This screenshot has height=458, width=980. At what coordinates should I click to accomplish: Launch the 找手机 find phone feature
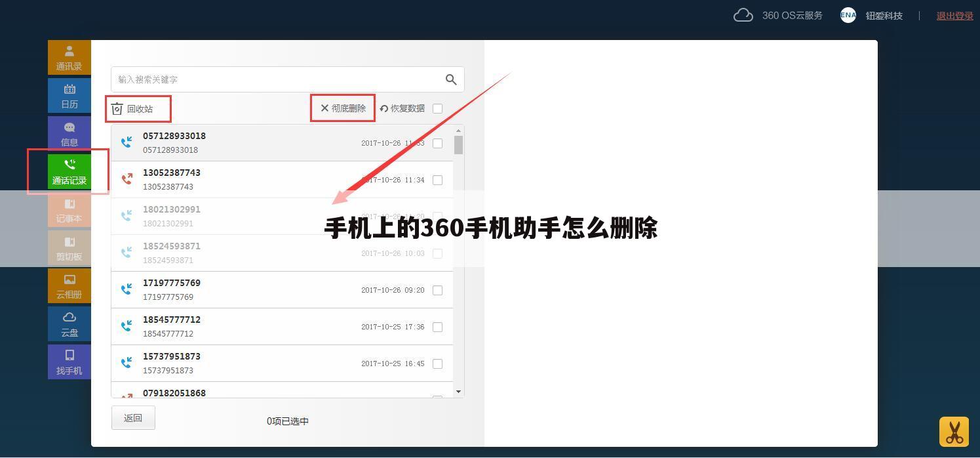pyautogui.click(x=69, y=362)
